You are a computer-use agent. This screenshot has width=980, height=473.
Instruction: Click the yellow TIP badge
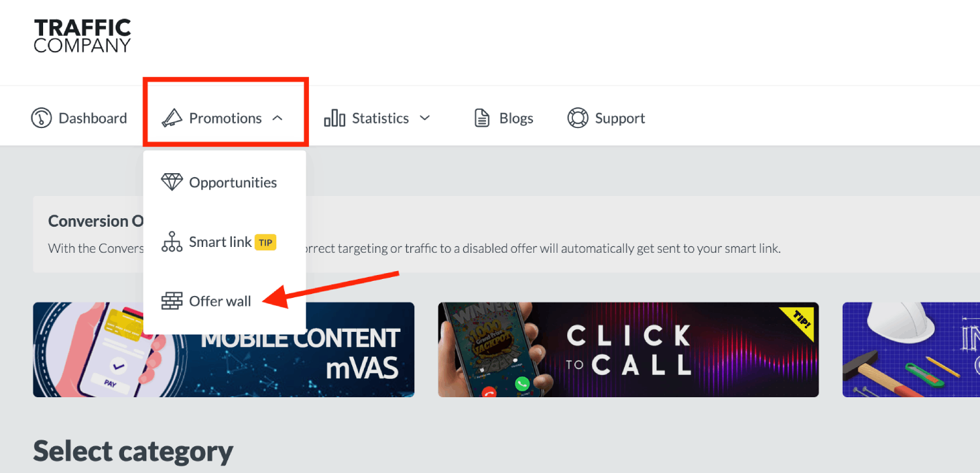coord(265,242)
